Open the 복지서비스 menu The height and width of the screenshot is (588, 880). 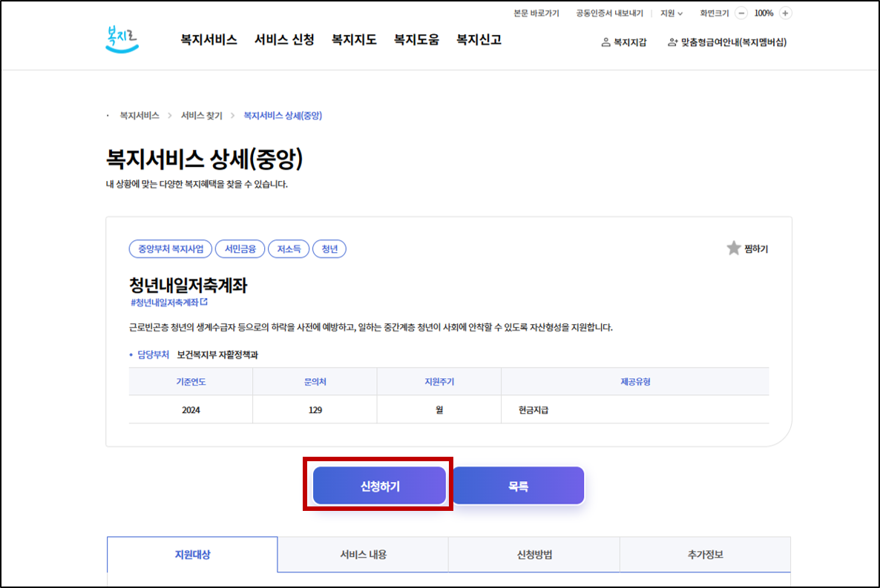click(x=208, y=42)
